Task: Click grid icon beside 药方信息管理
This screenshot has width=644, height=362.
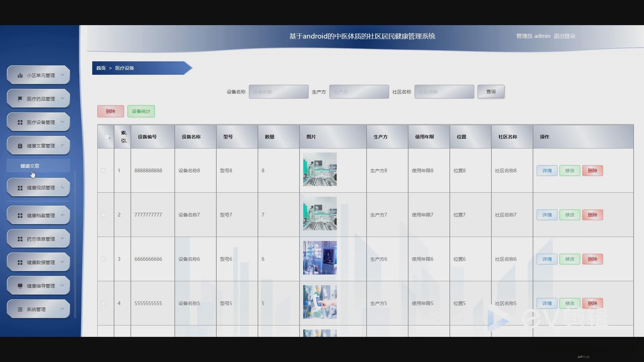Action: point(20,239)
